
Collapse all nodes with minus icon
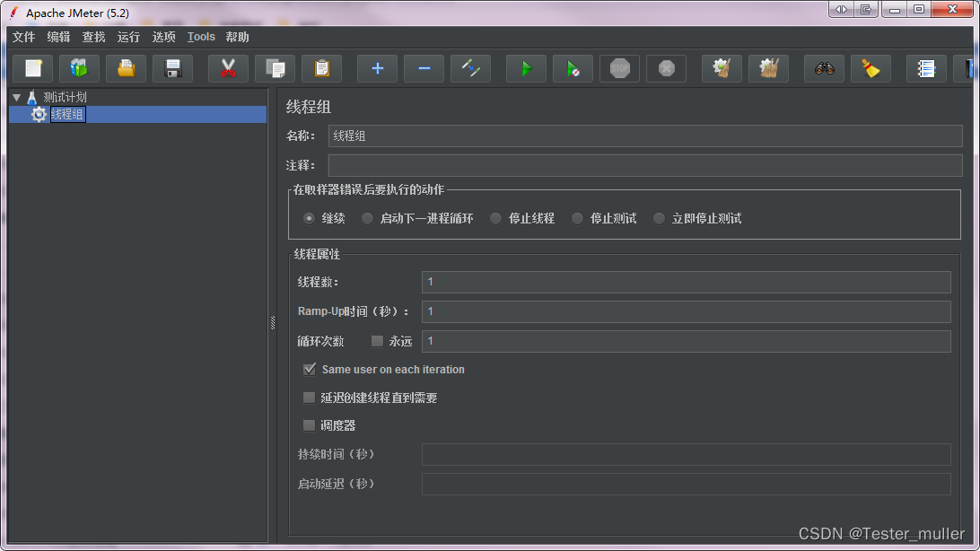(424, 69)
